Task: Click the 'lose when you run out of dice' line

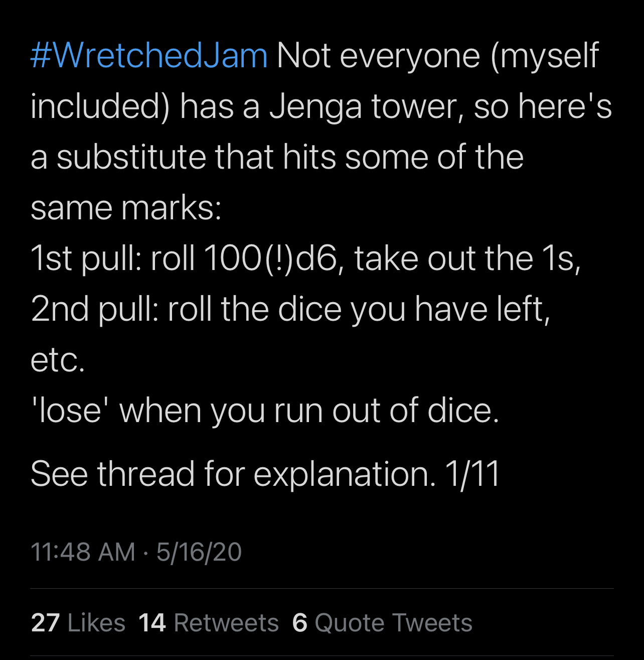Action: coord(265,411)
